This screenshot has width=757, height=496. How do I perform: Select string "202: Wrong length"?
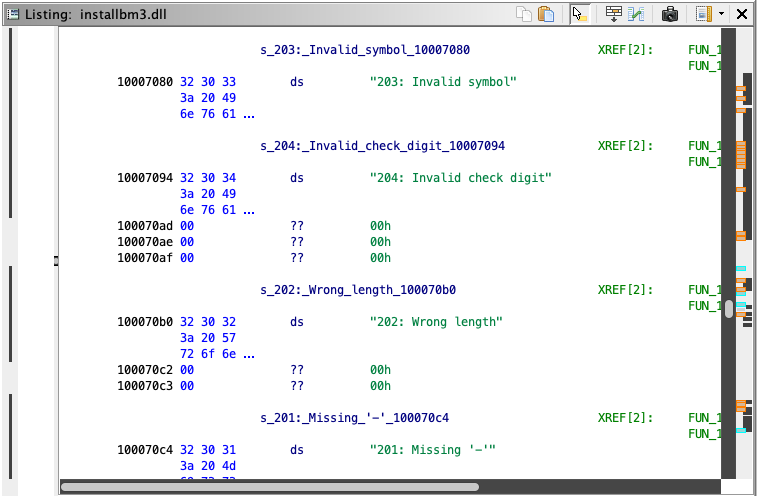pyautogui.click(x=436, y=322)
